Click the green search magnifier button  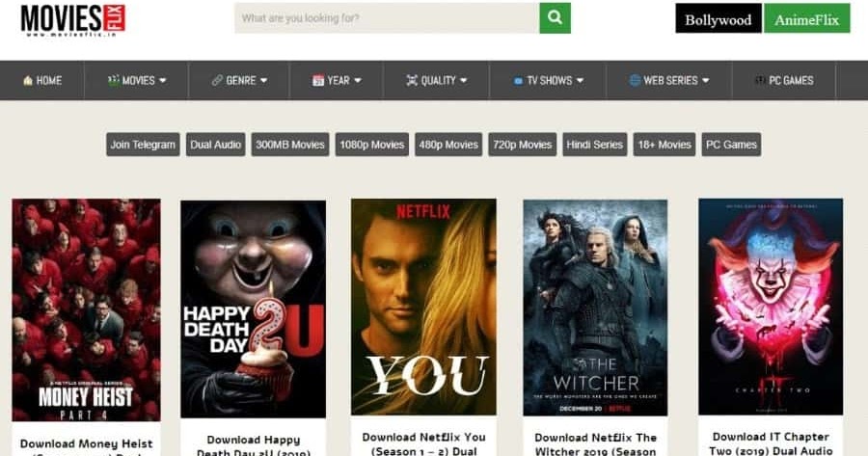coord(556,17)
